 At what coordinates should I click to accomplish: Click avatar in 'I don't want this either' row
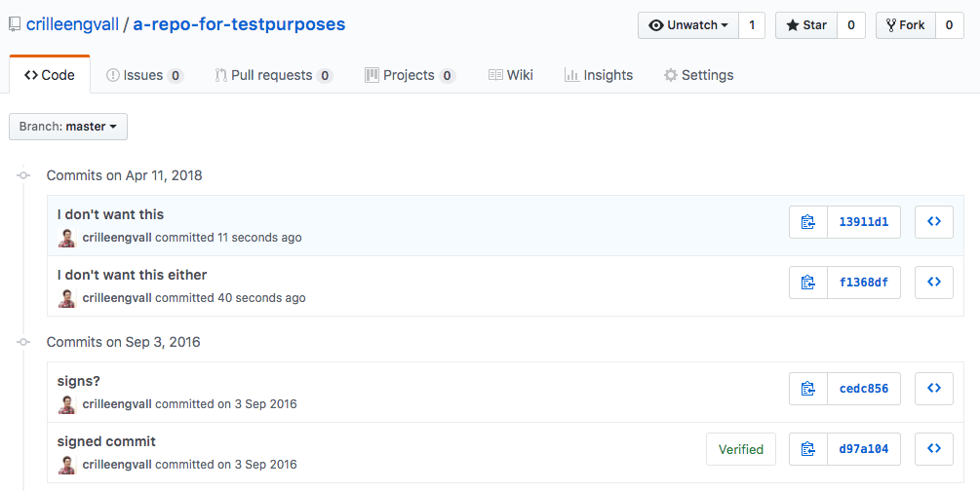coord(67,299)
